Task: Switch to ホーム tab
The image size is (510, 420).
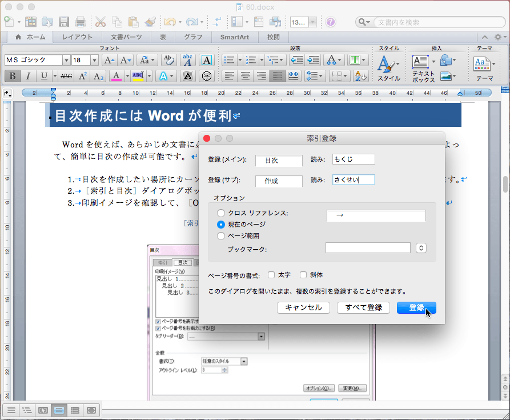Action: (31, 37)
